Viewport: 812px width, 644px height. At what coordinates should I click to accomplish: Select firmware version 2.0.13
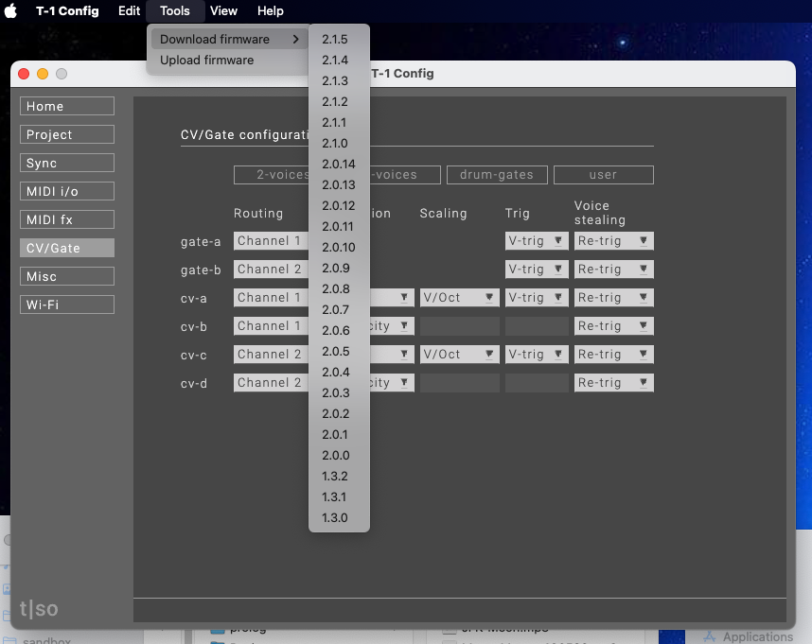coord(339,184)
